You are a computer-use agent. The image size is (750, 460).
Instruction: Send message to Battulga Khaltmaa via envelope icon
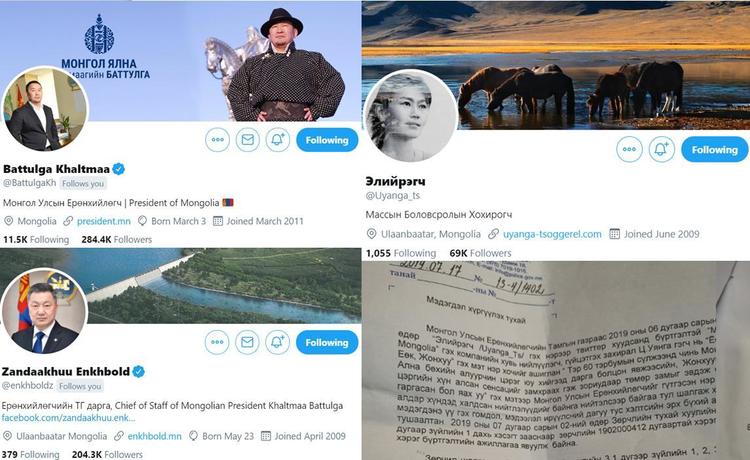pos(248,140)
